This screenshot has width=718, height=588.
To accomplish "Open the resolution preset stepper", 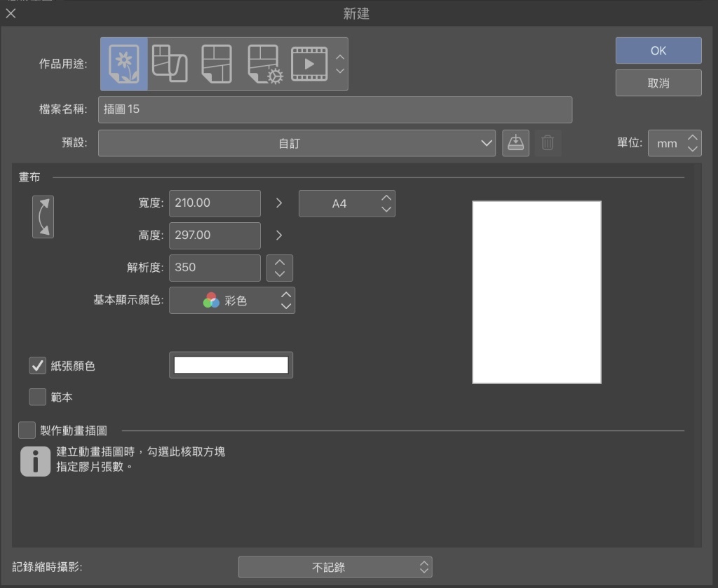I will [x=280, y=268].
